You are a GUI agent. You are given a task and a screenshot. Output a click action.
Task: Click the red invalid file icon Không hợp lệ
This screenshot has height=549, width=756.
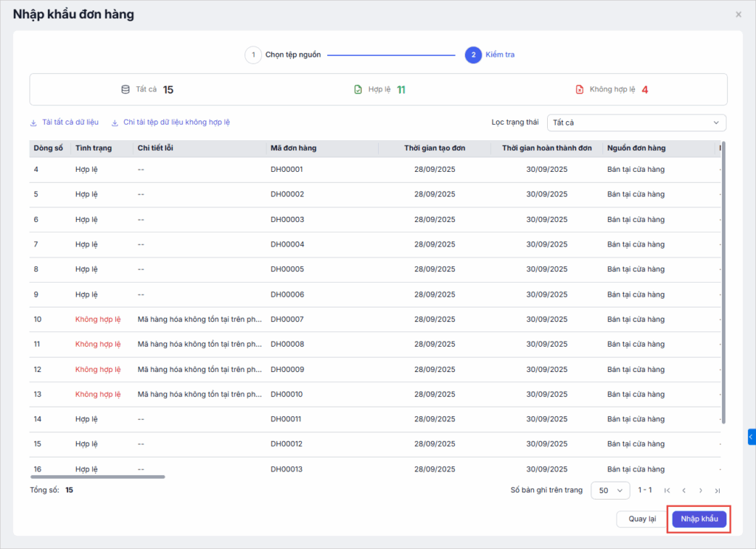(x=580, y=89)
